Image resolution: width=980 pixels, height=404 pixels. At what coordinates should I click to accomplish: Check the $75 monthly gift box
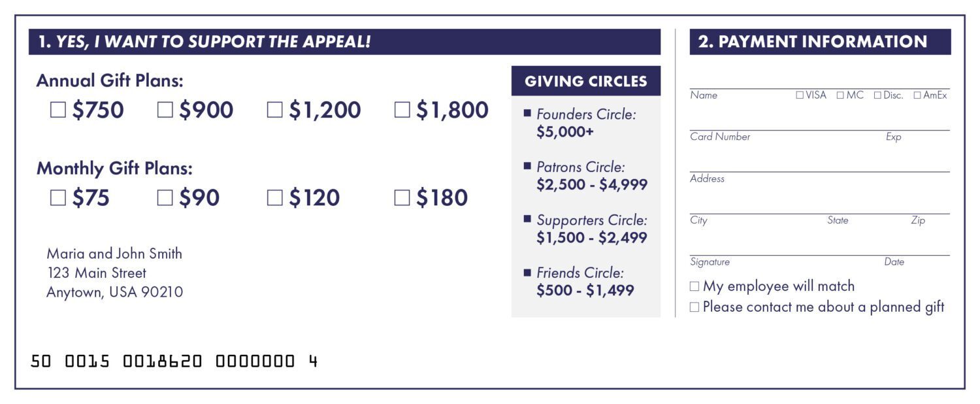[58, 198]
